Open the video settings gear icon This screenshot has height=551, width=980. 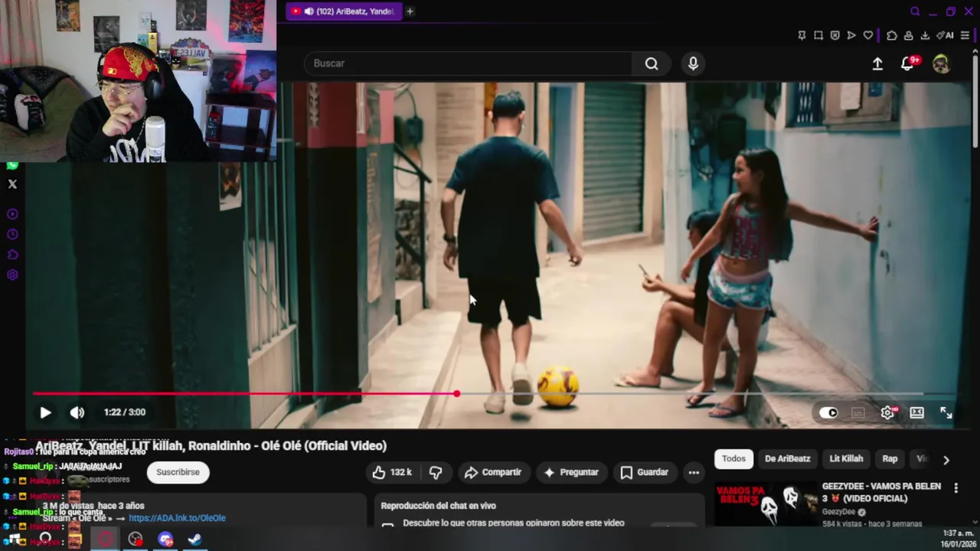tap(887, 412)
